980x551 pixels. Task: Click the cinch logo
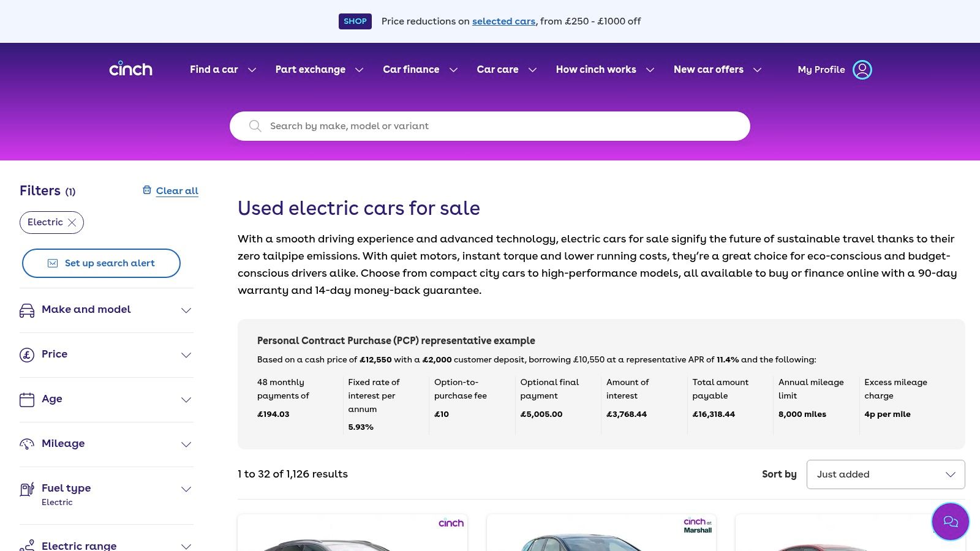click(130, 69)
